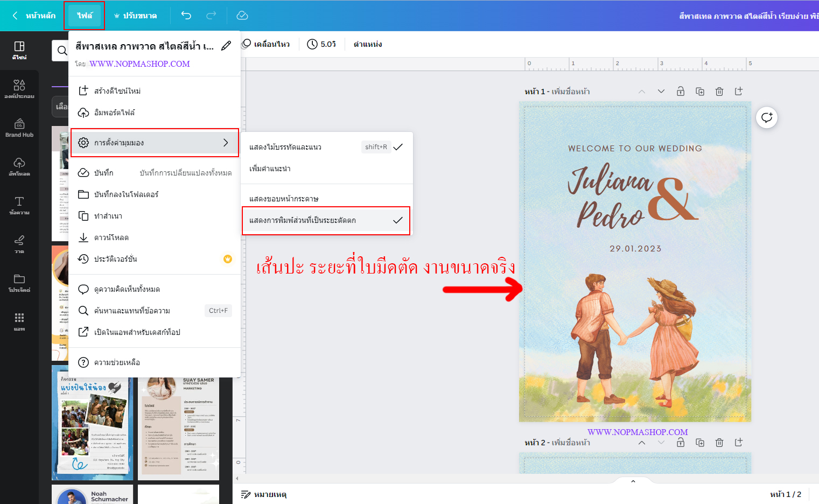The height and width of the screenshot is (504, 819).
Task: Click the หน้าหลัก home link
Action: click(40, 16)
